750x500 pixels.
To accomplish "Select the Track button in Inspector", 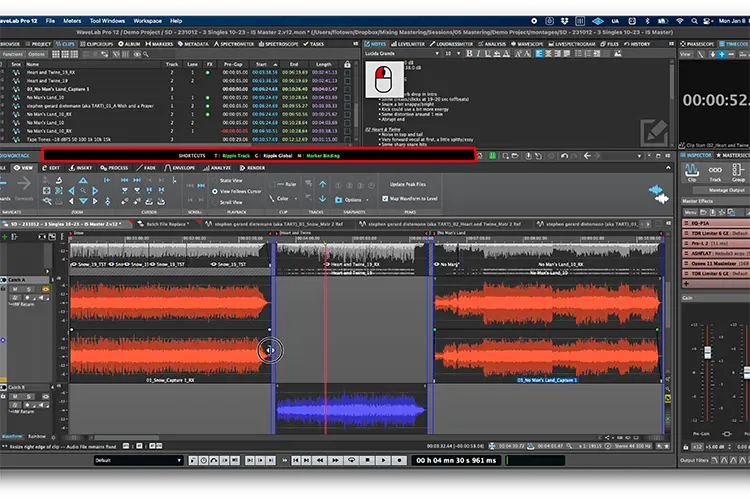I will pyautogui.click(x=715, y=173).
